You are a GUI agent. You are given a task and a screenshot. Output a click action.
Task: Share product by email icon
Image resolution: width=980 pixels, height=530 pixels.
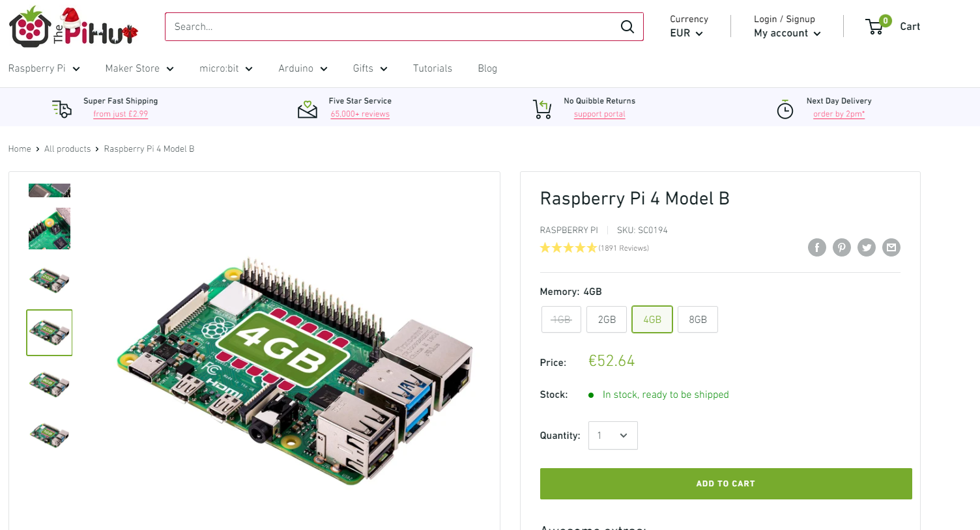[x=891, y=247]
